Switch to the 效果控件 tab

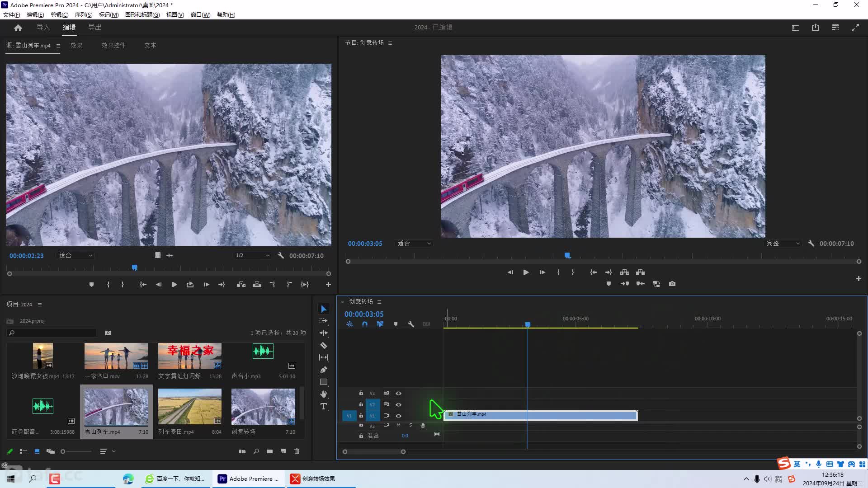point(113,45)
